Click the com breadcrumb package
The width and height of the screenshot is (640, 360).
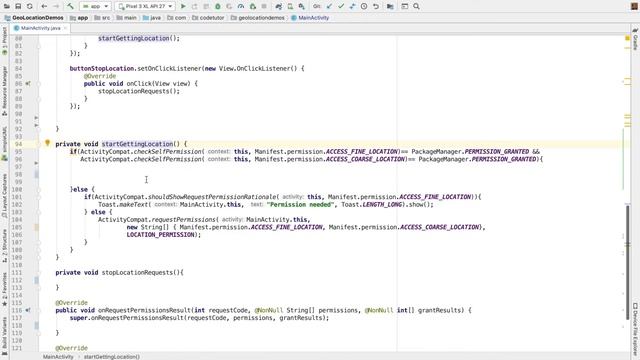pos(177,18)
